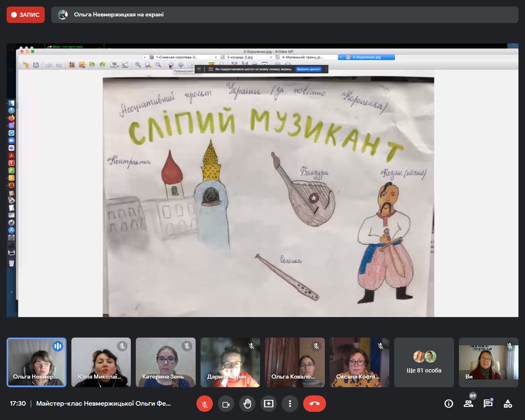This screenshot has width=525, height=420.
Task: Open more options three-dot menu
Action: tap(290, 404)
